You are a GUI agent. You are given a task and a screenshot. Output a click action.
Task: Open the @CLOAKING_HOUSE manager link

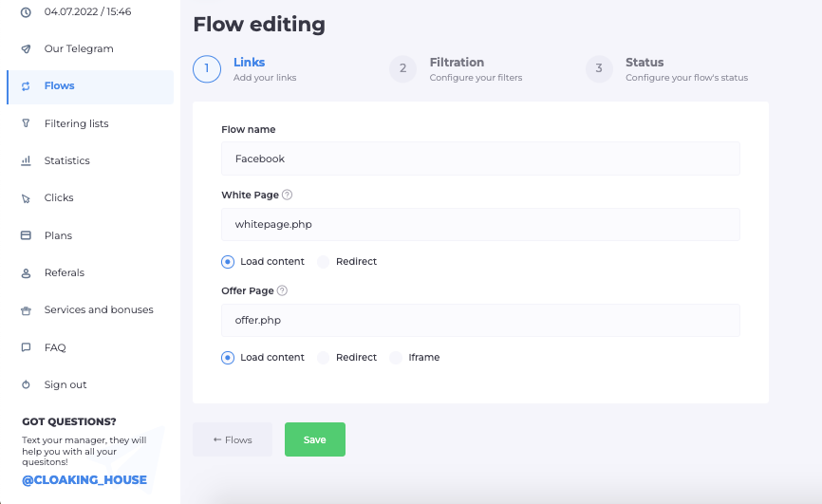click(x=84, y=480)
